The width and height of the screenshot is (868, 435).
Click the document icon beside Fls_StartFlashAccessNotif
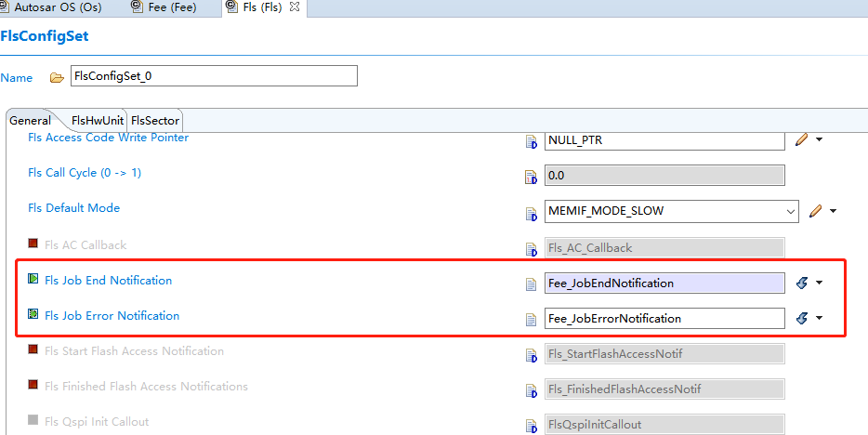[x=531, y=355]
